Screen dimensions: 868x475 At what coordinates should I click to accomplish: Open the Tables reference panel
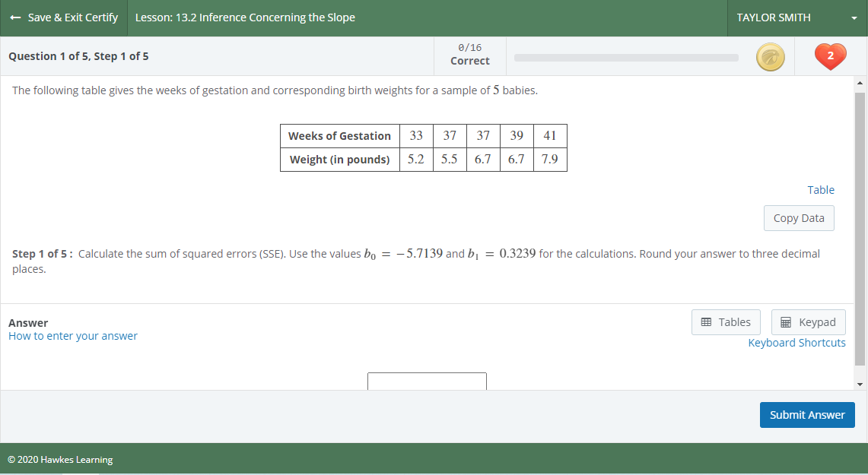(726, 321)
